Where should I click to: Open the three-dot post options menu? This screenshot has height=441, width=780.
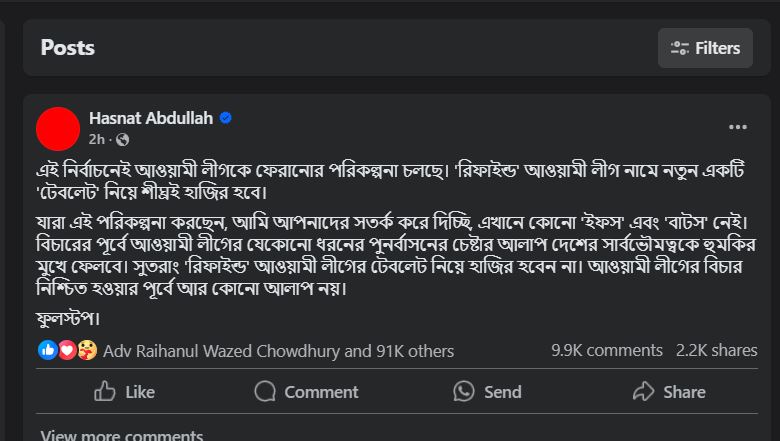point(738,127)
